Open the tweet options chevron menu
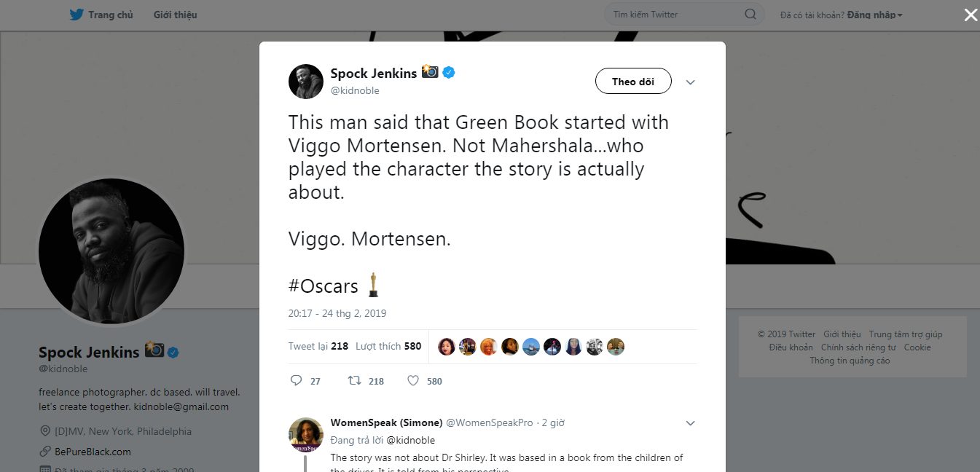 691,82
